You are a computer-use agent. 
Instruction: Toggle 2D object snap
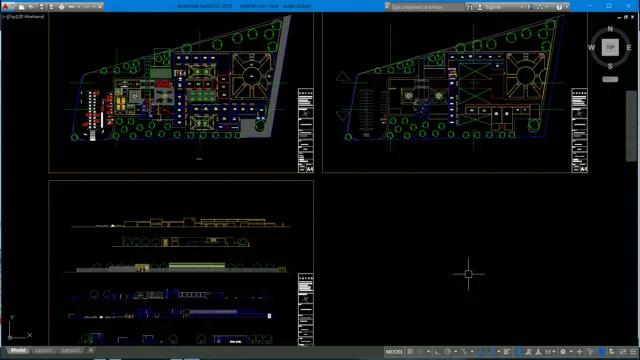pos(491,352)
